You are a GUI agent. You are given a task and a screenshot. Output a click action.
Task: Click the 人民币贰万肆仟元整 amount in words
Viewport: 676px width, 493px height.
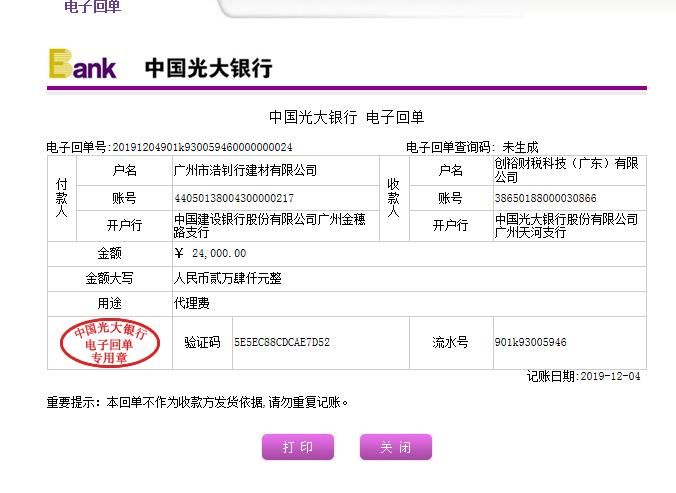[x=228, y=278]
